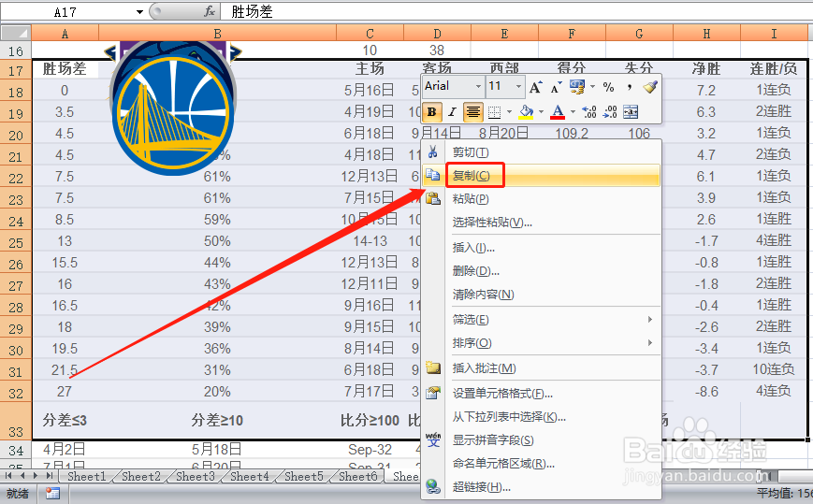
Task: Apply accounting number format icon
Action: (576, 87)
